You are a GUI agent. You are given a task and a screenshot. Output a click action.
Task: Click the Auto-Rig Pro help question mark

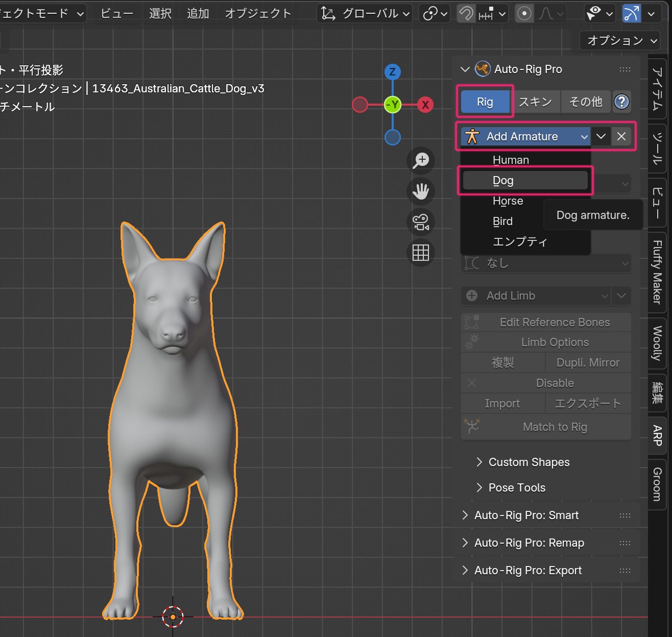(x=621, y=102)
